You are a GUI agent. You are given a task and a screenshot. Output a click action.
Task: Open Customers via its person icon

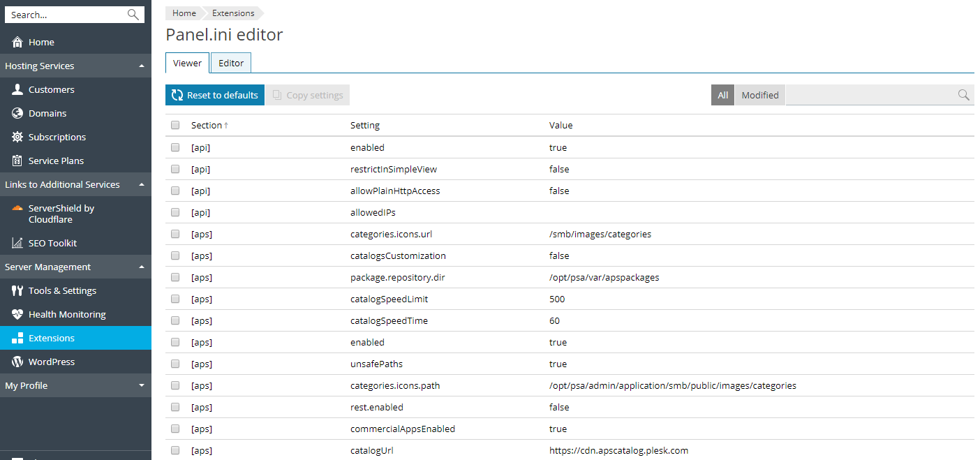point(17,90)
